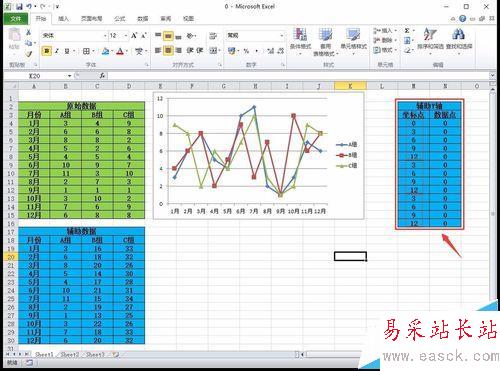This screenshot has width=500, height=371.
Task: Click the Decrease Font Size icon
Action: pos(144,35)
